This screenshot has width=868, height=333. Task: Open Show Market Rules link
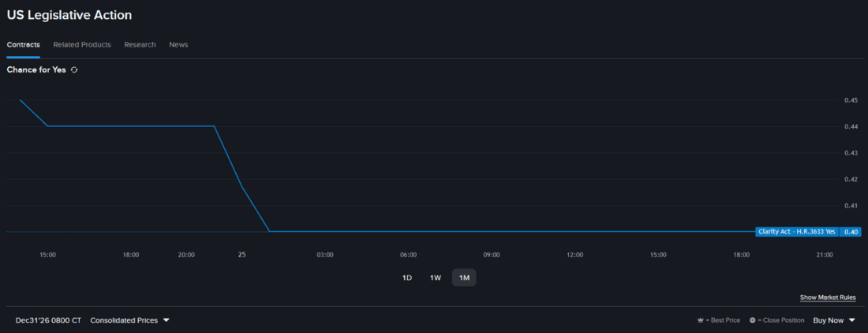pyautogui.click(x=828, y=297)
